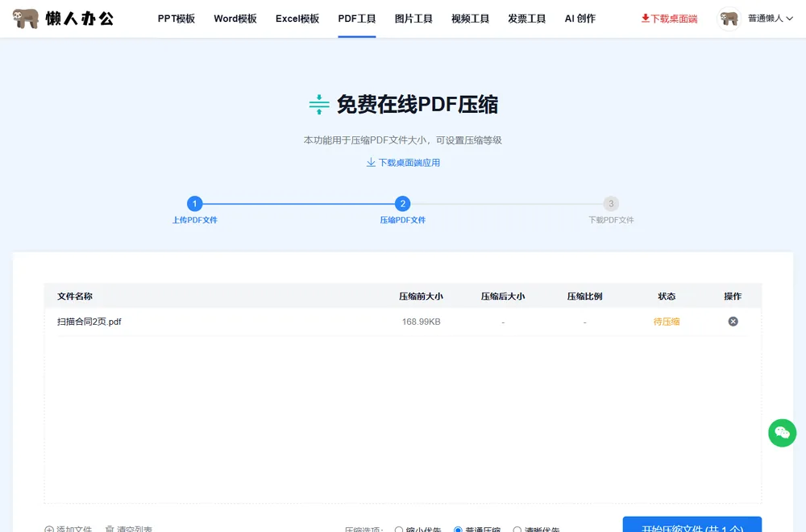
Task: Open the 图片工具 menu item
Action: pos(413,19)
